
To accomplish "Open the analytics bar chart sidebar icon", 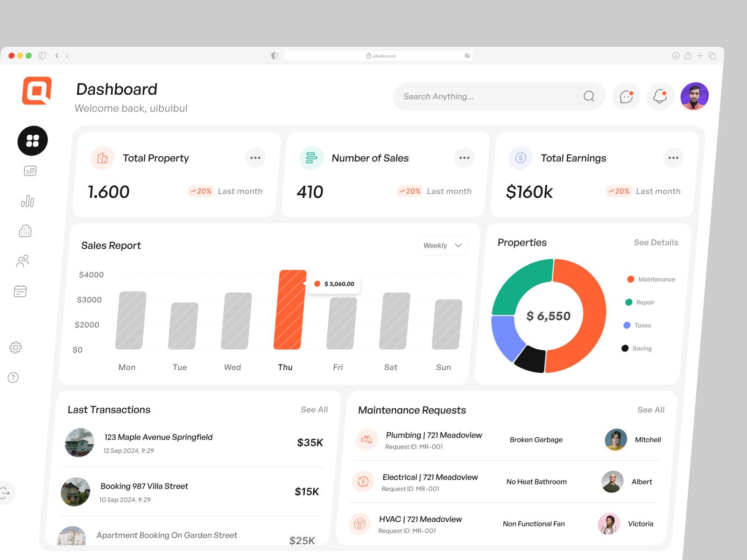I will [28, 201].
